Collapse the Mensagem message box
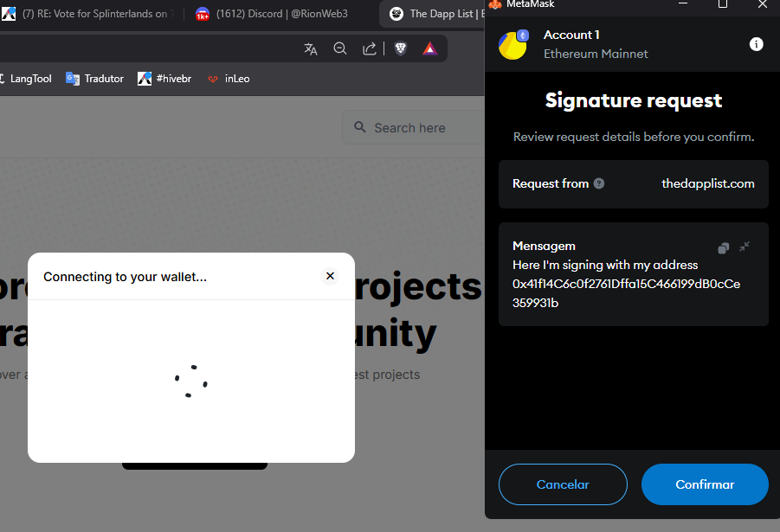 tap(745, 247)
